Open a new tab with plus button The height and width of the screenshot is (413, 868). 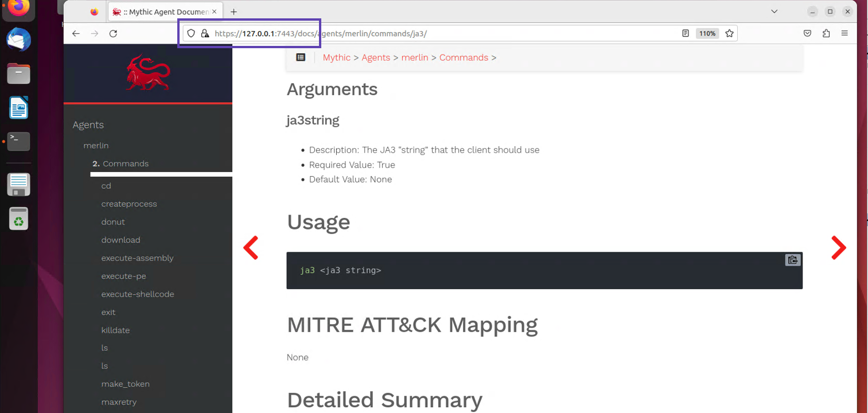tap(233, 12)
